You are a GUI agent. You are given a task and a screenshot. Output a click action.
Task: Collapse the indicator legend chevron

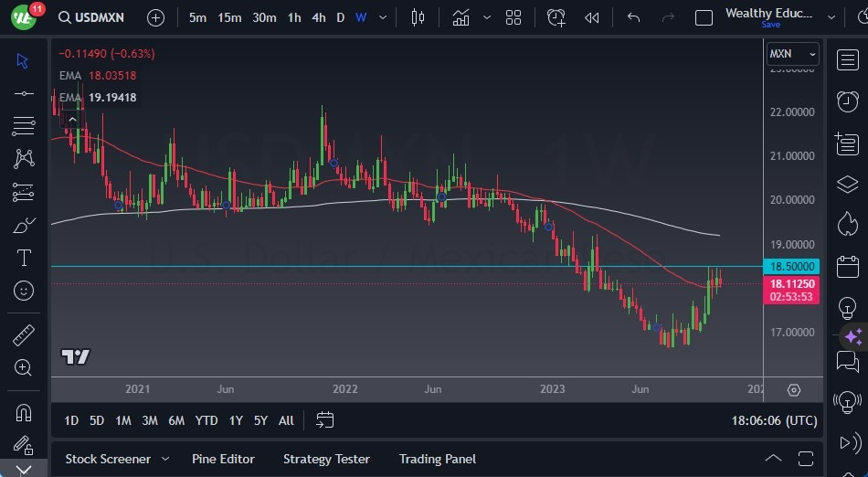click(x=72, y=120)
